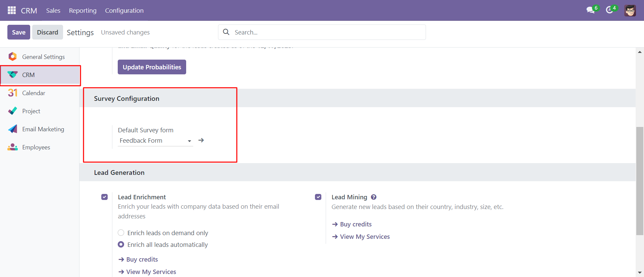Click the Project checkmark icon
Viewport: 644px width, 277px height.
pos(13,111)
